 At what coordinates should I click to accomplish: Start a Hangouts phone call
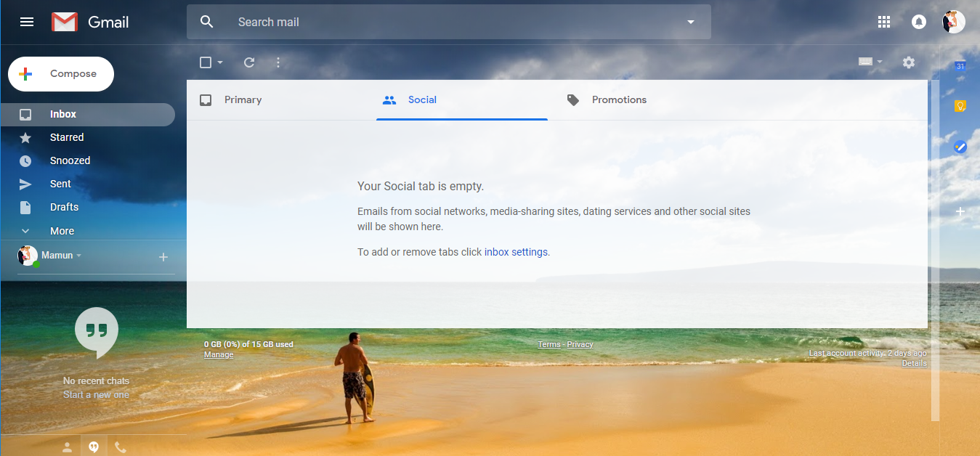point(120,446)
